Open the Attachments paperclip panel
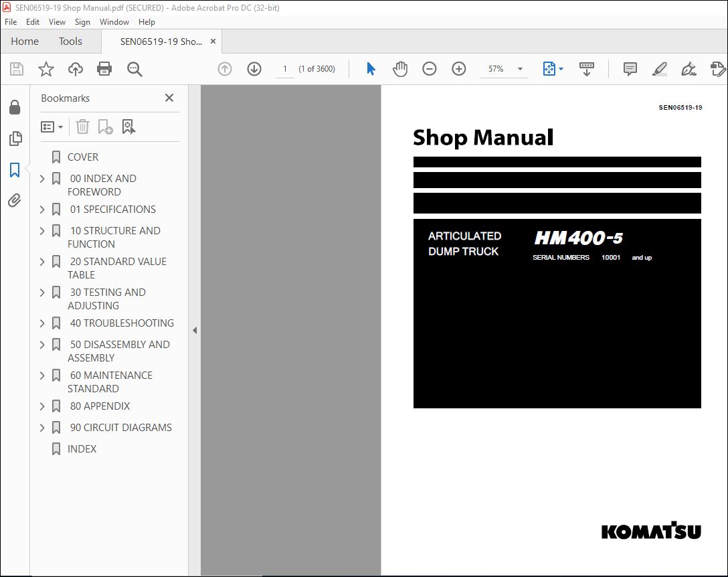 coord(15,201)
